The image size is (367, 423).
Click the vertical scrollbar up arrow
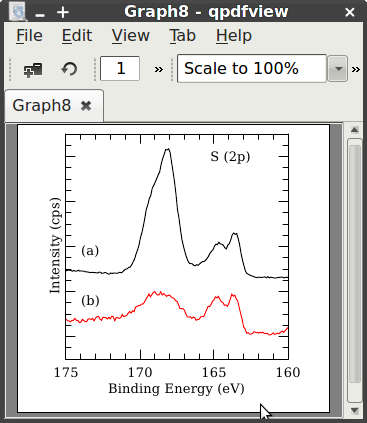coord(355,130)
